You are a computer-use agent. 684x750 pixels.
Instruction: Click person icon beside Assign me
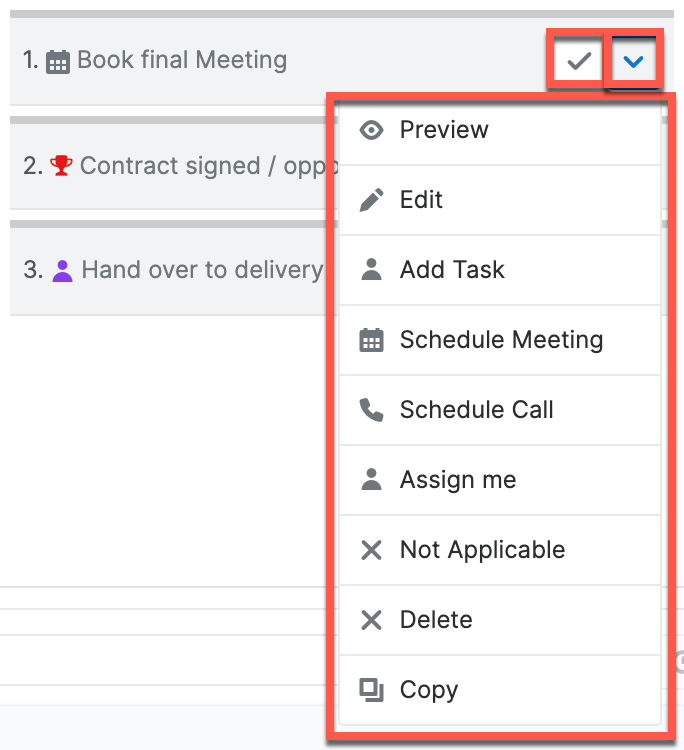(371, 480)
